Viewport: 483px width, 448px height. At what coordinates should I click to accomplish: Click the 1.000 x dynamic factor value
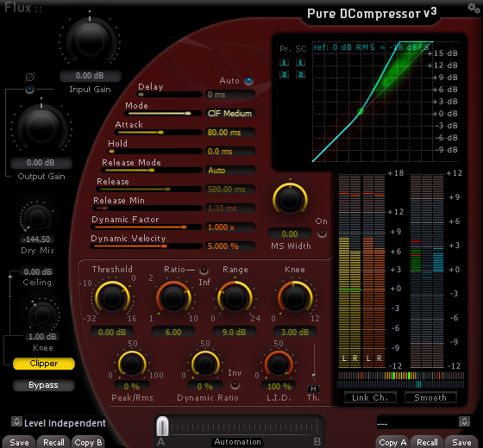tap(230, 227)
